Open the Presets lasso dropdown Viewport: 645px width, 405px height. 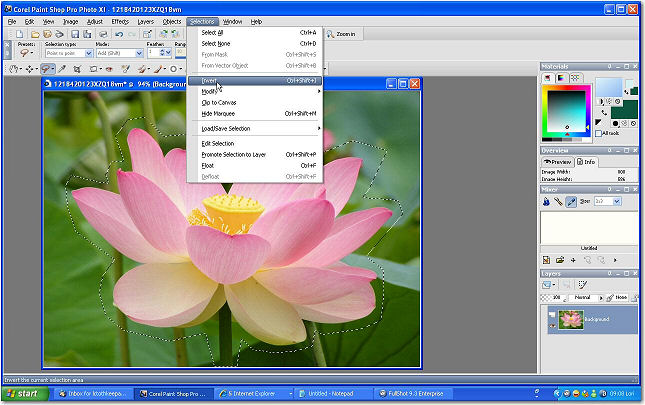26,53
